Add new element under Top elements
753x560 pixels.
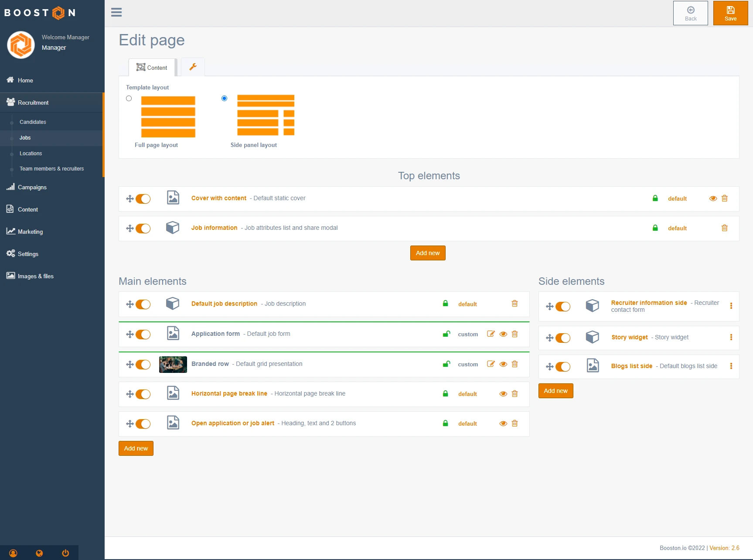tap(427, 253)
